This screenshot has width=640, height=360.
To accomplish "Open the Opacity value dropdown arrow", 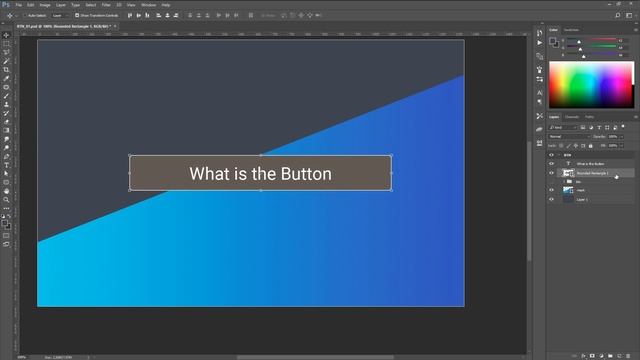I will pos(622,137).
